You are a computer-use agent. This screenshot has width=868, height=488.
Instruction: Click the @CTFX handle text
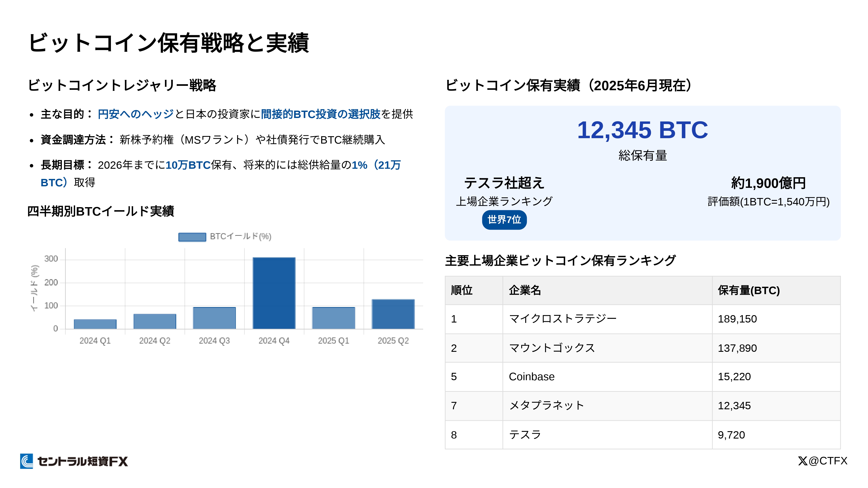click(828, 461)
